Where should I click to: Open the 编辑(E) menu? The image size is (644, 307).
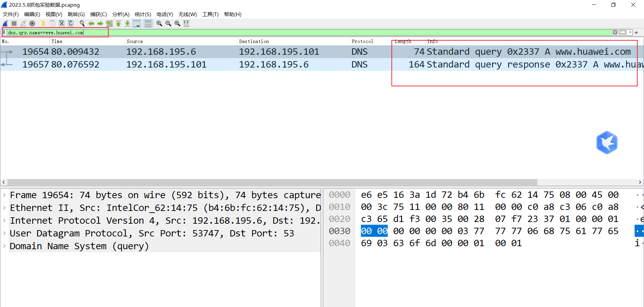pos(32,14)
